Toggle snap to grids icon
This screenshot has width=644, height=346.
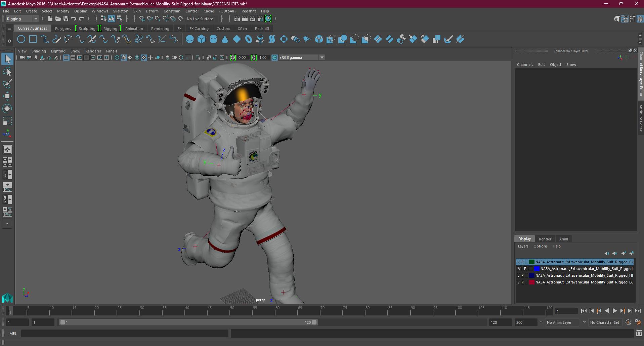tap(142, 19)
